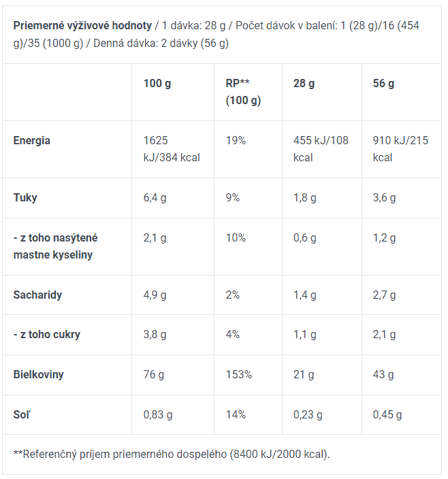The width and height of the screenshot is (448, 479).
Task: Select the 455 kJ/108 kcal value
Action: pos(321,149)
